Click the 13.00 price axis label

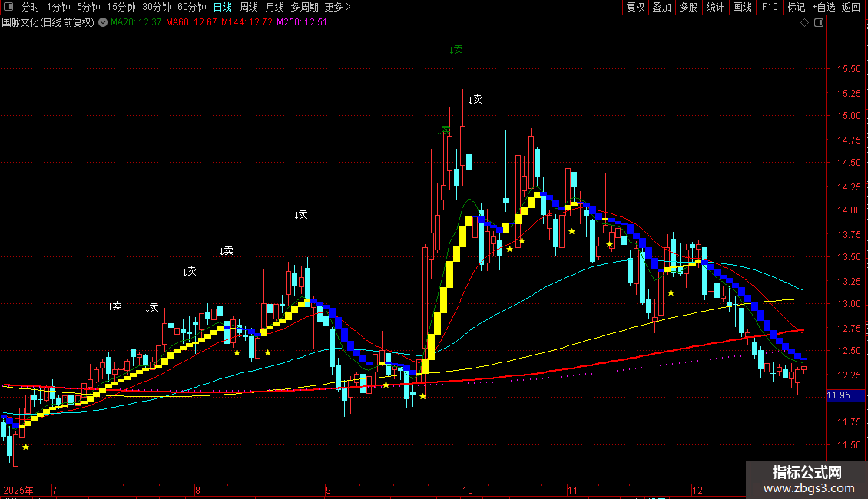[x=849, y=304]
